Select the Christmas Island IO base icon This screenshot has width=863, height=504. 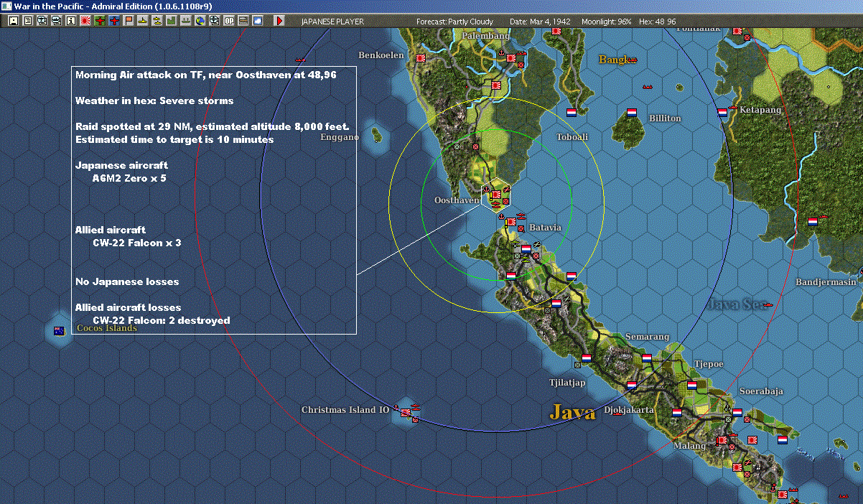tap(406, 413)
